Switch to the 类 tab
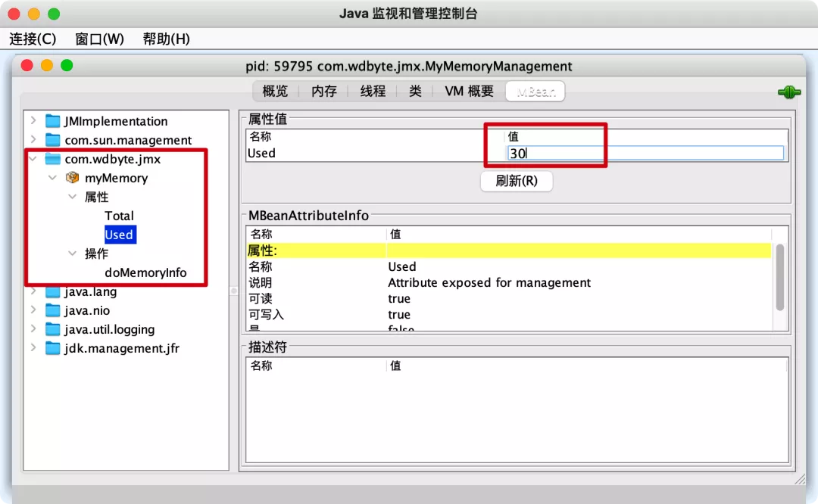This screenshot has height=504, width=818. click(x=415, y=92)
